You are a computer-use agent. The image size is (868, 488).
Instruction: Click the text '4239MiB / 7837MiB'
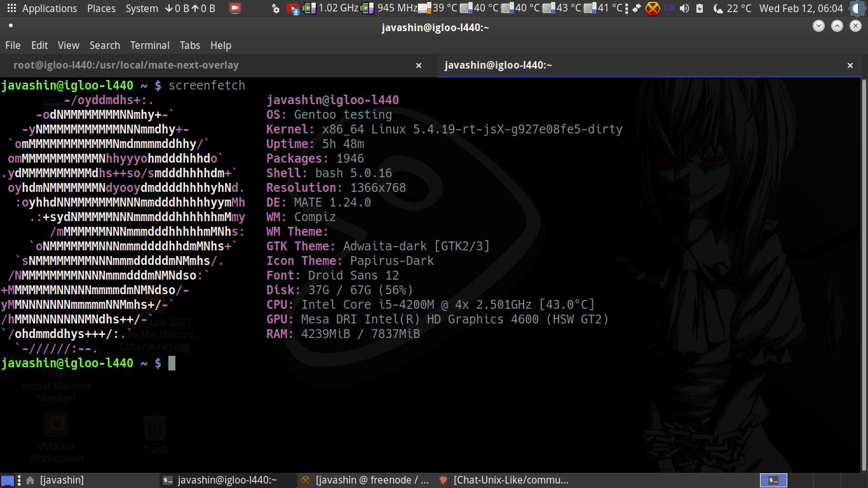(360, 334)
